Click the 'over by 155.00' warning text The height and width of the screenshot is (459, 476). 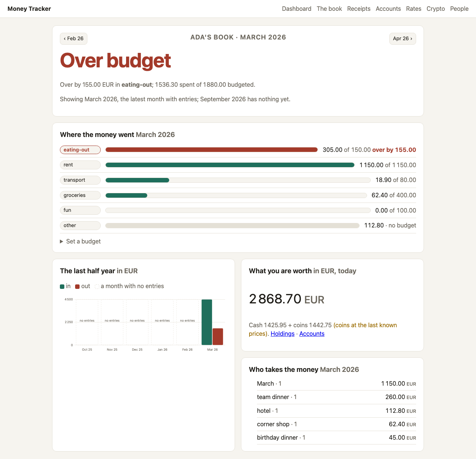(x=394, y=150)
